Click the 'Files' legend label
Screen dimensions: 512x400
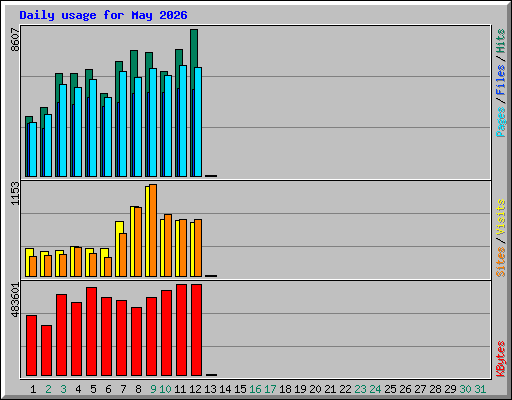tap(501, 79)
